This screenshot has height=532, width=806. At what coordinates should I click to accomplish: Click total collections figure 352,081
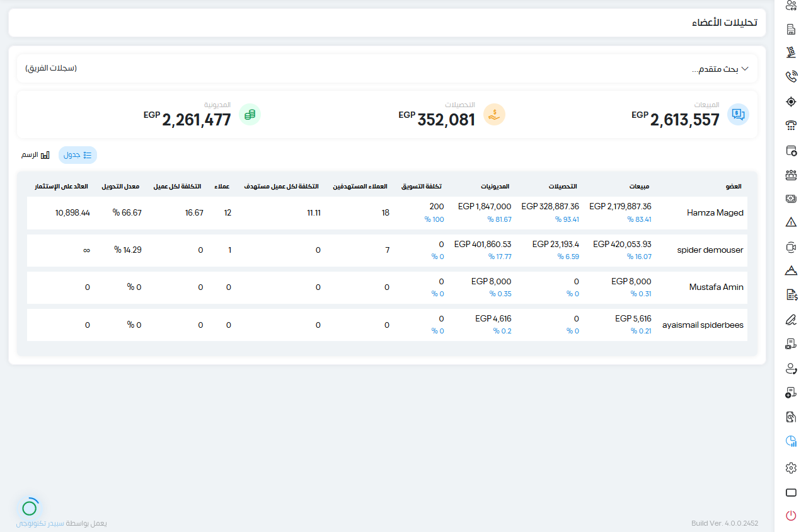446,120
